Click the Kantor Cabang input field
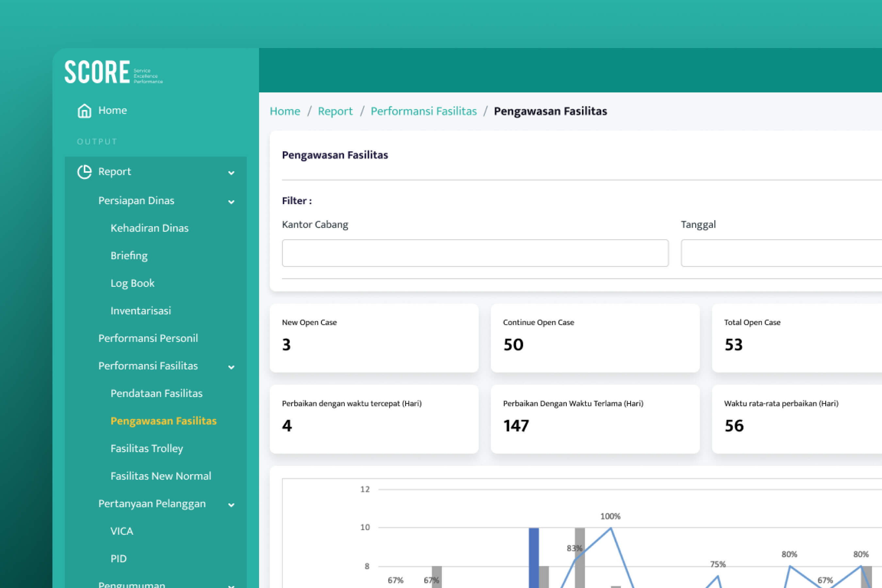This screenshot has width=882, height=588. click(x=475, y=253)
